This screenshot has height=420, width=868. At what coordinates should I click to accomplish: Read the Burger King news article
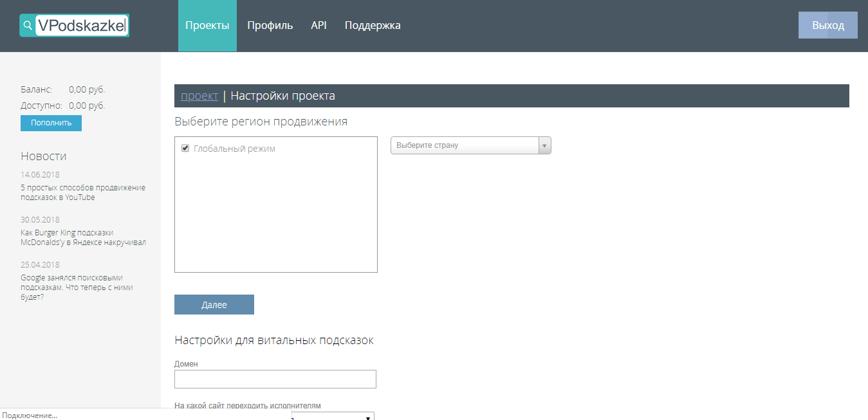(x=83, y=237)
